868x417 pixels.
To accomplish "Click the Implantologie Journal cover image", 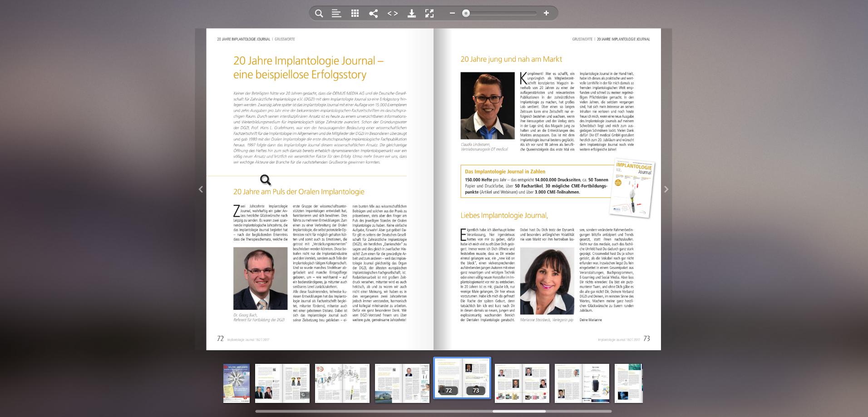I will pyautogui.click(x=631, y=188).
